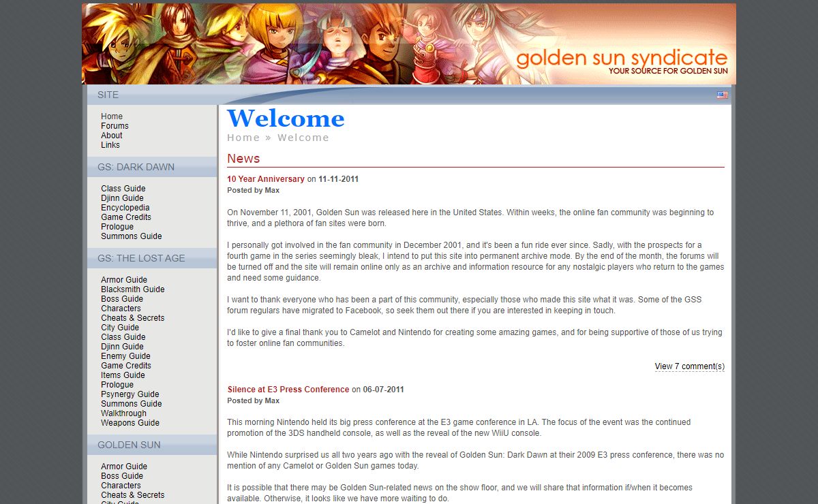This screenshot has height=504, width=818.
Task: Go to Forums in site menu
Action: click(x=115, y=126)
